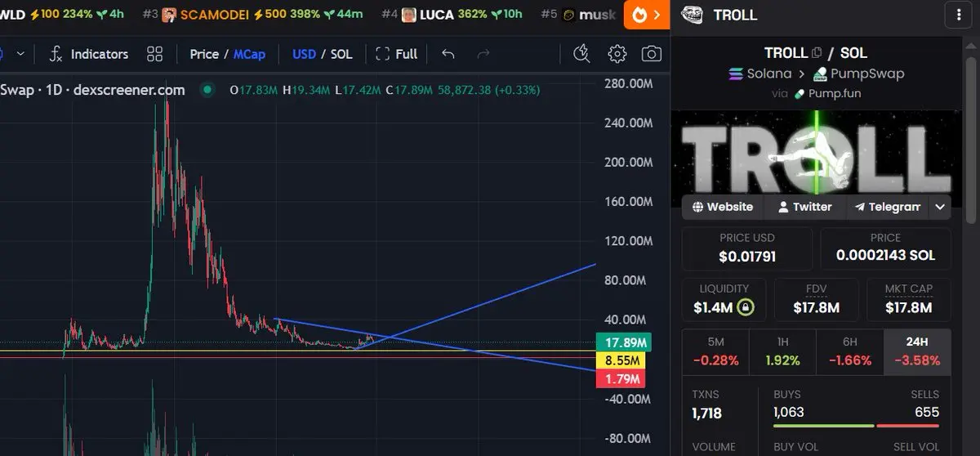Take chart snapshot with camera icon
Screen dimensions: 980x456
[x=652, y=54]
